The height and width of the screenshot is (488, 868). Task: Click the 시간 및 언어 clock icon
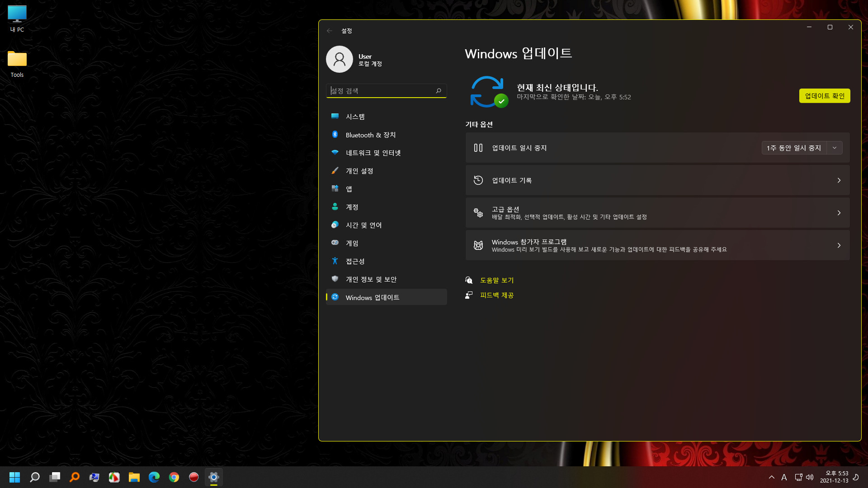pos(335,225)
